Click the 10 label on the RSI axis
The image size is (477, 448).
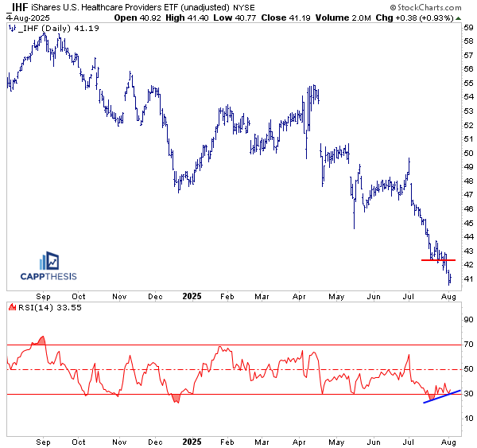tap(468, 419)
